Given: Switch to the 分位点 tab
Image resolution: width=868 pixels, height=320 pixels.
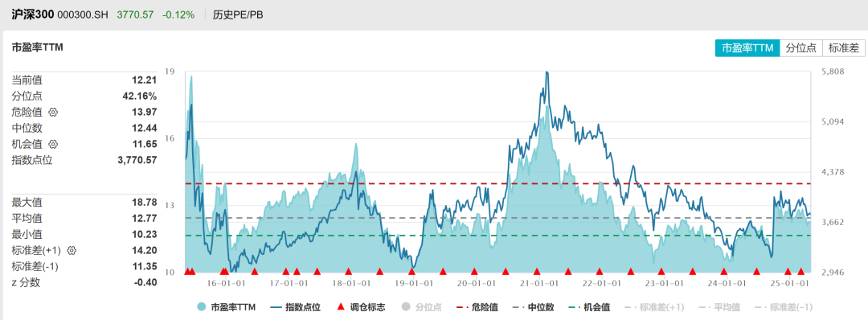Looking at the screenshot, I should [x=801, y=48].
